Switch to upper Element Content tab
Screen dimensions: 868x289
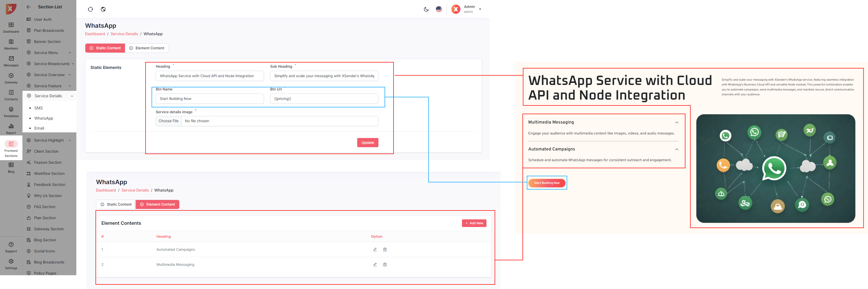pos(147,48)
